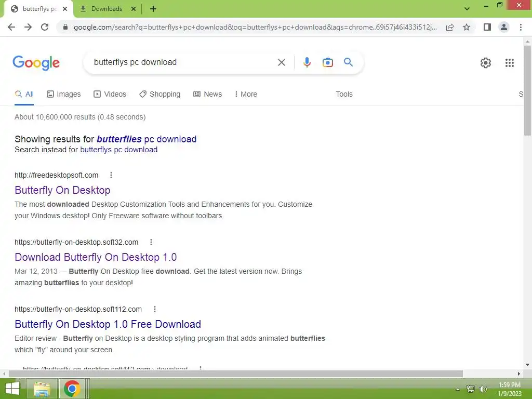
Task: Open Butterfly On Desktop result
Action: point(62,190)
